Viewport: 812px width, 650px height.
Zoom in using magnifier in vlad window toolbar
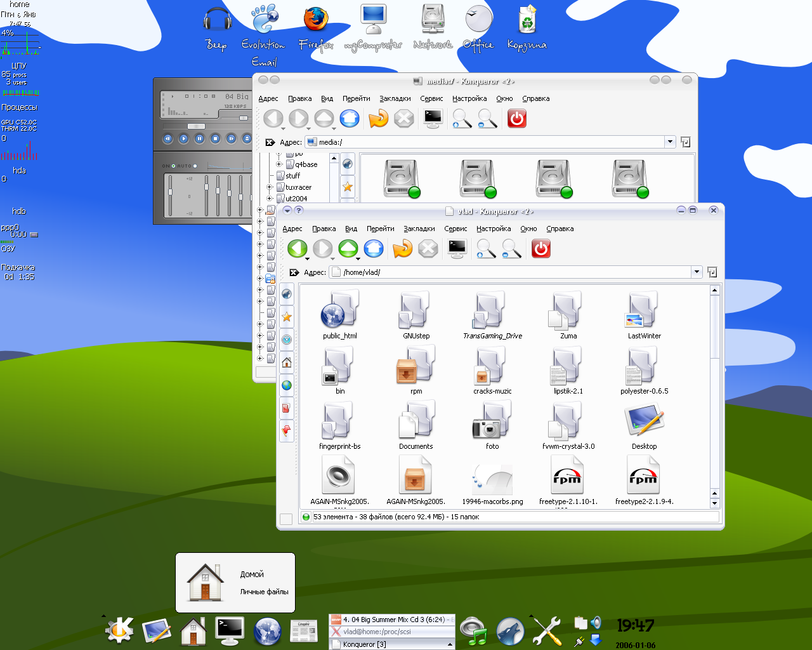(486, 248)
